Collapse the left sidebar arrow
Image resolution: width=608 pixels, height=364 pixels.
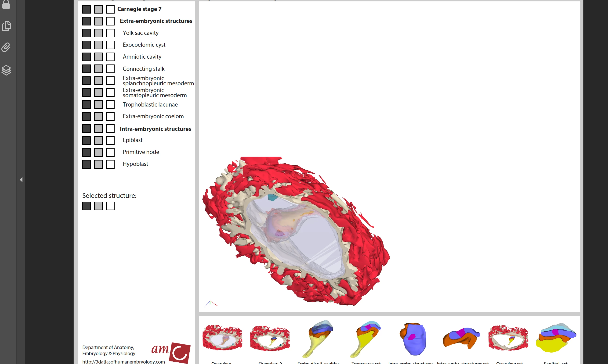[21, 180]
